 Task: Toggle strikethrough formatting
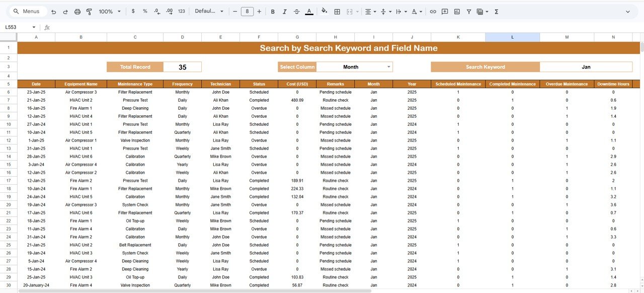[296, 11]
